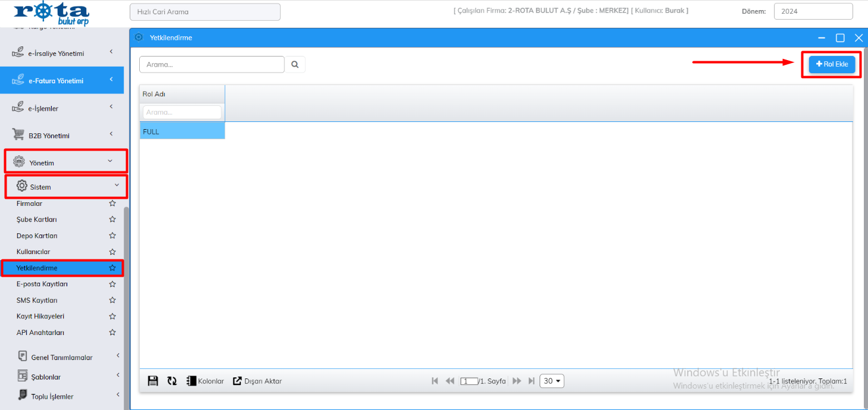Screen dimensions: 868x410
Task: Go to the last page of results
Action: [x=531, y=381]
